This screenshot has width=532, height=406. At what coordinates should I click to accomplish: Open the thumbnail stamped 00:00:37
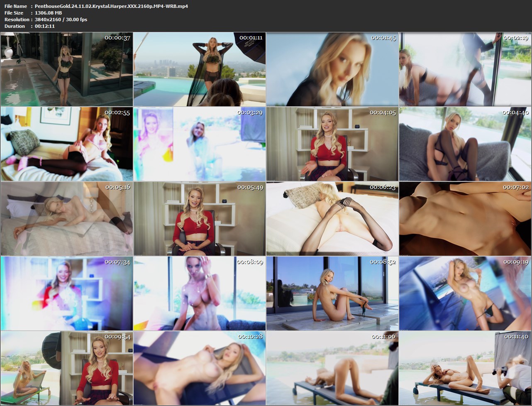pyautogui.click(x=67, y=69)
